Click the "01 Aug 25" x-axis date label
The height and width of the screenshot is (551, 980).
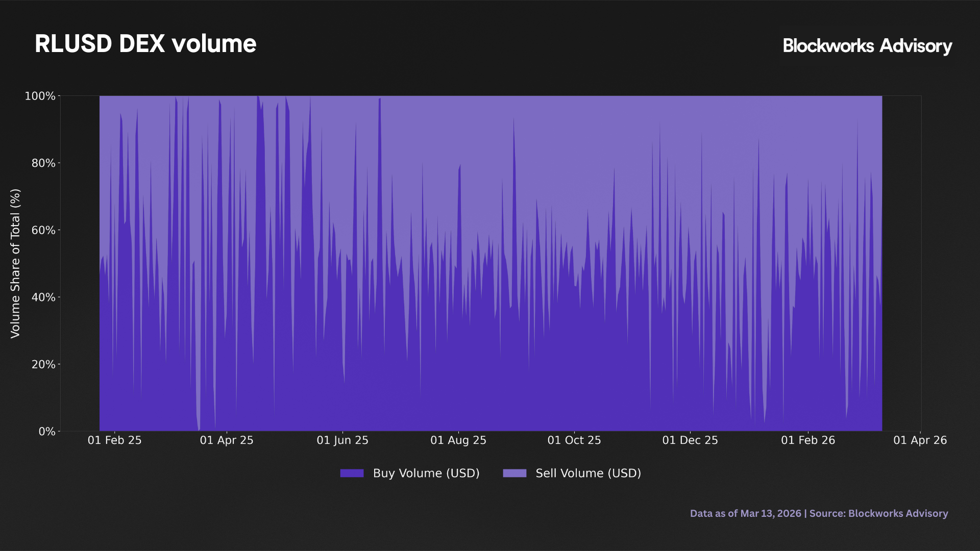point(458,440)
